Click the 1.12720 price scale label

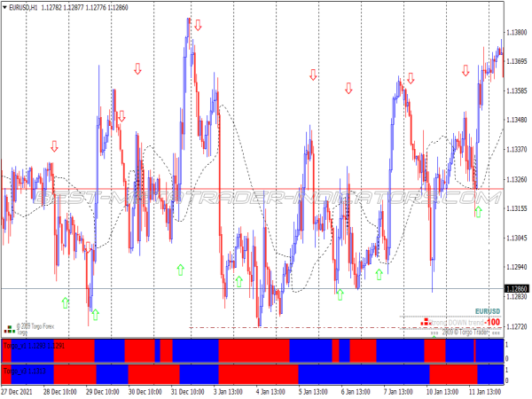[x=516, y=326]
